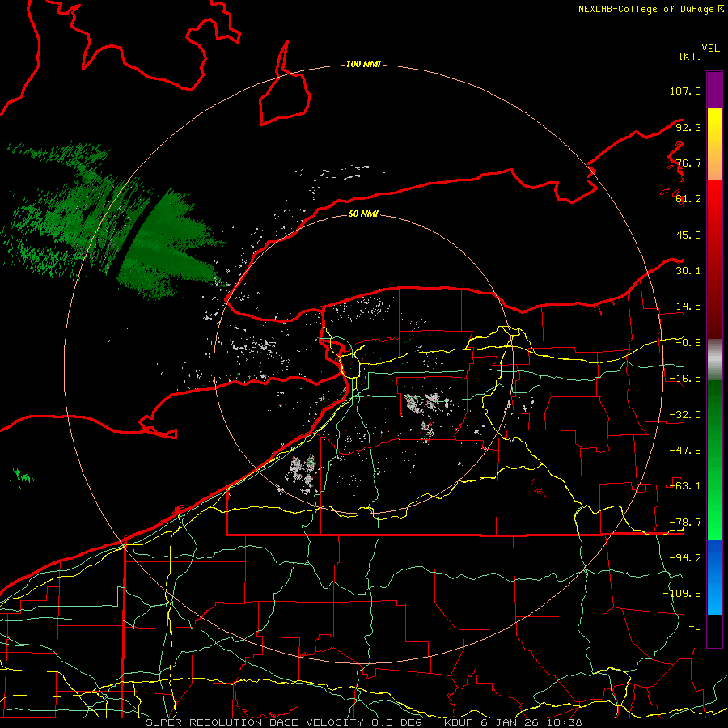Pick the green segment of the color bar
The height and width of the screenshot is (728, 728).
tap(714, 459)
